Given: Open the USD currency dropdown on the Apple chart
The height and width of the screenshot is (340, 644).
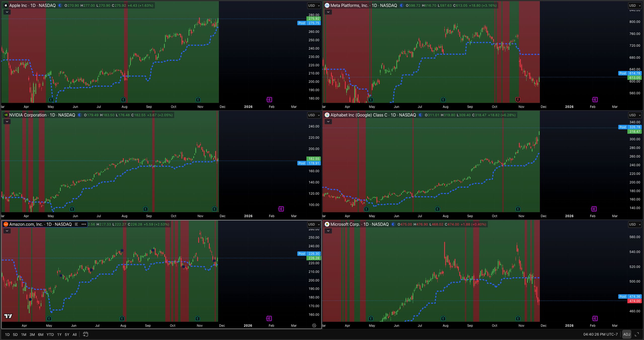Looking at the screenshot, I should 314,6.
